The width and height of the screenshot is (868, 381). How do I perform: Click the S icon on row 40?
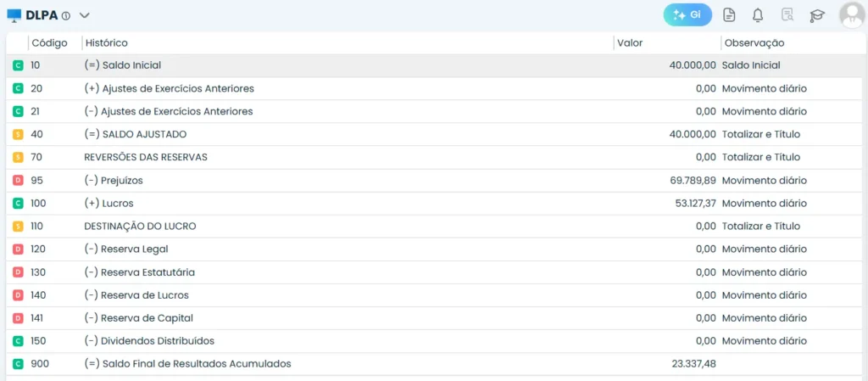[19, 135]
